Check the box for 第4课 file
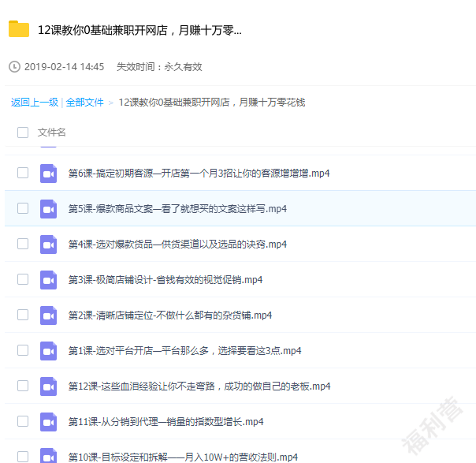Image resolution: width=476 pixels, height=463 pixels. pos(23,244)
